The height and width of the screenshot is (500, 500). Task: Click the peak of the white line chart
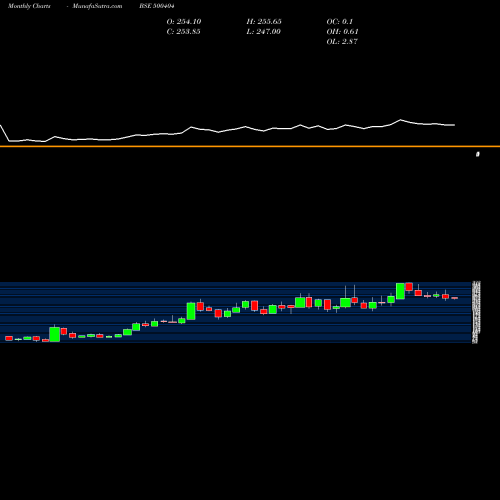click(x=401, y=120)
